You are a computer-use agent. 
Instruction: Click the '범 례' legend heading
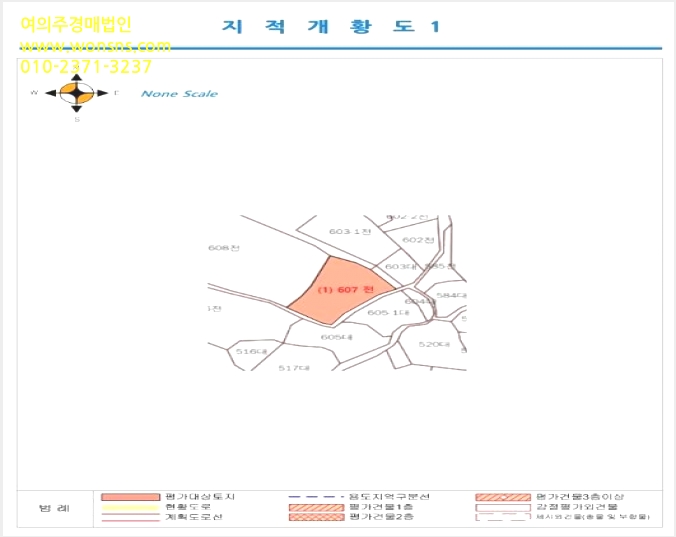[x=54, y=508]
